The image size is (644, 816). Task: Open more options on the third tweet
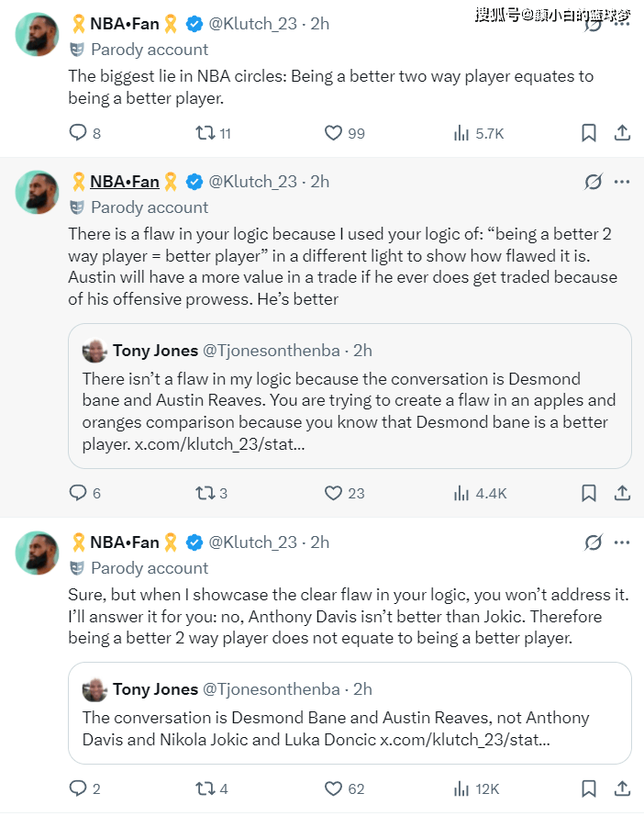[622, 542]
